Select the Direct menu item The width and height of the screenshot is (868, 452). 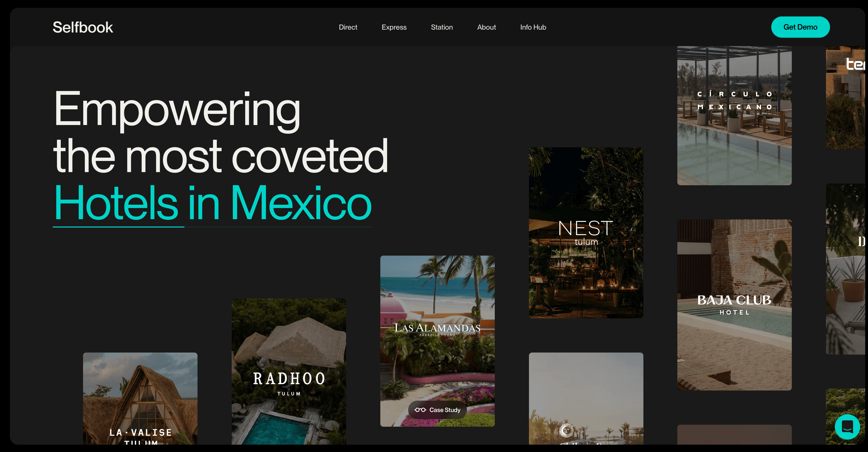pos(347,27)
